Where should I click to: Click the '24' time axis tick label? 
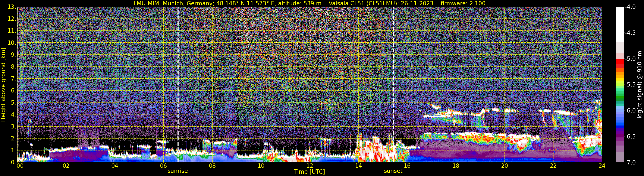[602, 166]
